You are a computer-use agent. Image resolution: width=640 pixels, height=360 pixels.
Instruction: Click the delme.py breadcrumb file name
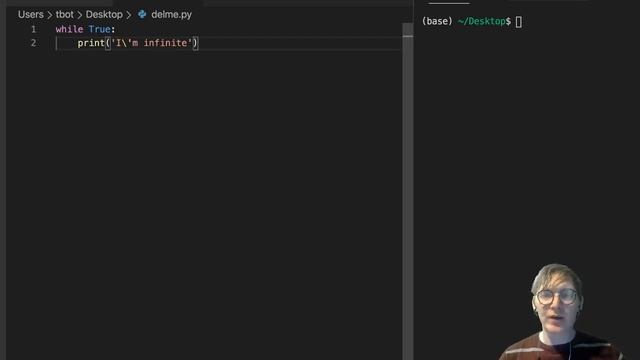[171, 15]
